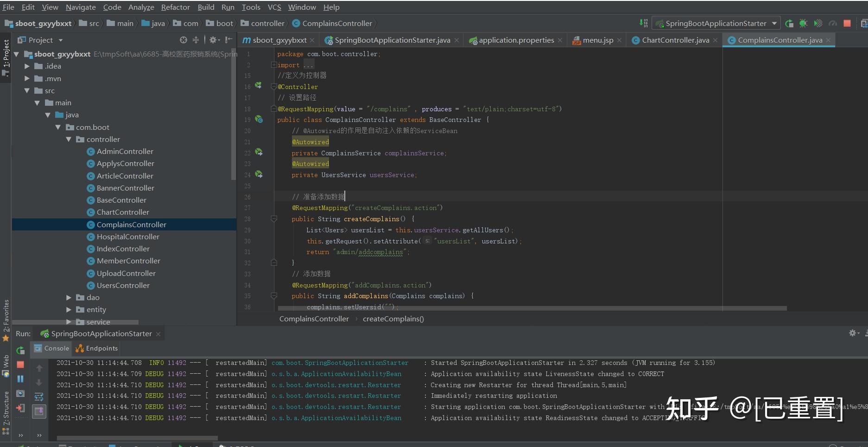The width and height of the screenshot is (868, 447).
Task: Click the Dump Threads camera icon
Action: (20, 393)
